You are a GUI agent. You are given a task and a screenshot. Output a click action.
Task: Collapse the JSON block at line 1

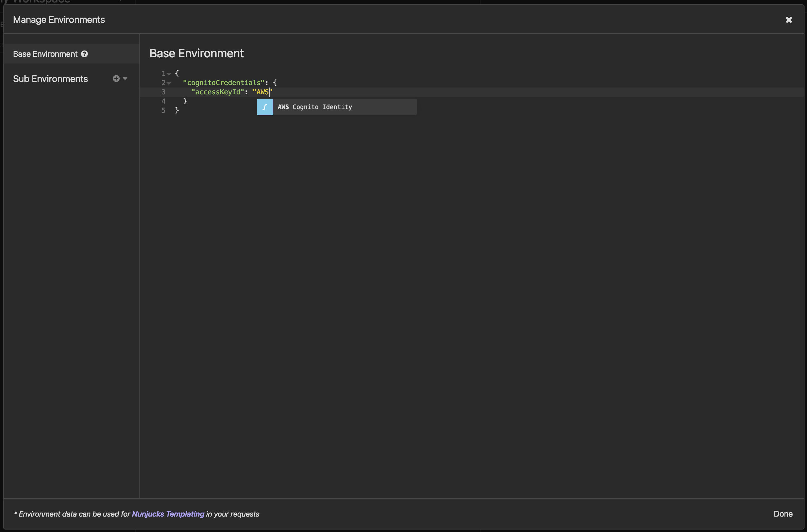tap(169, 74)
